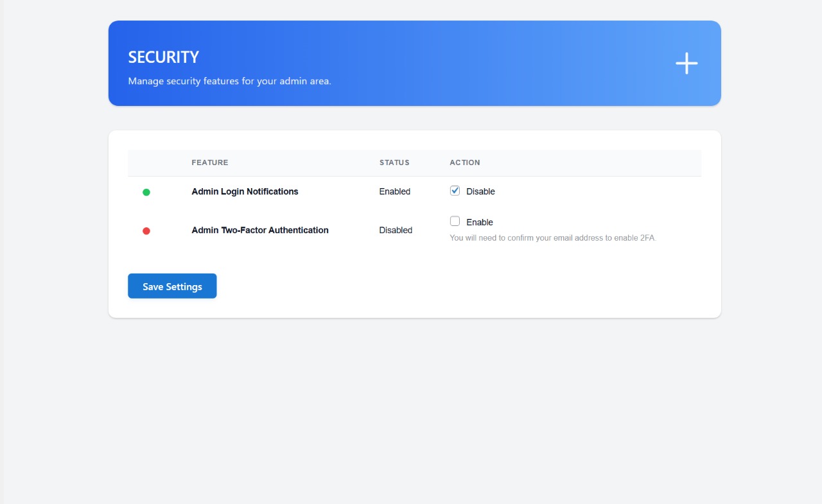Click the 'Manage security features' subtitle
Screen dimensions: 822x504
229,82
